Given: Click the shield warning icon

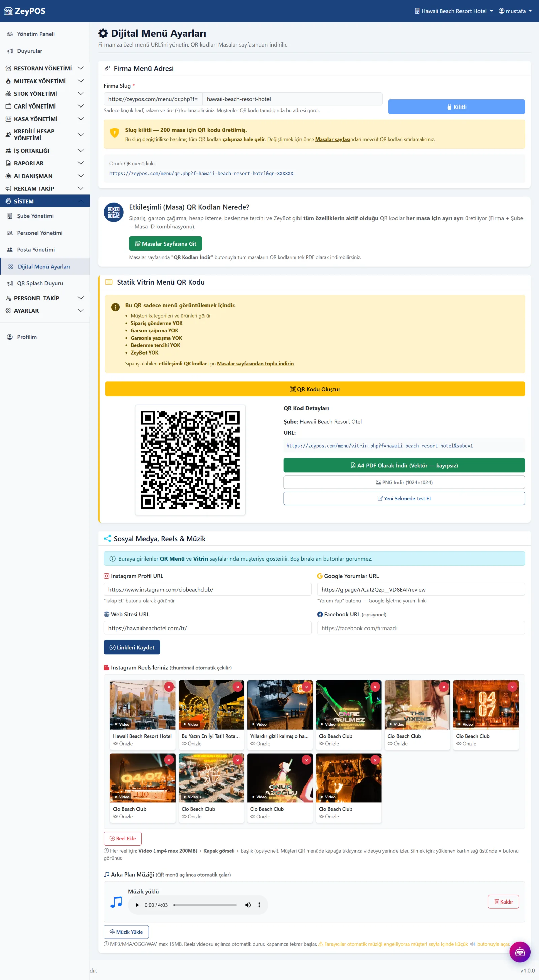Looking at the screenshot, I should tap(115, 132).
